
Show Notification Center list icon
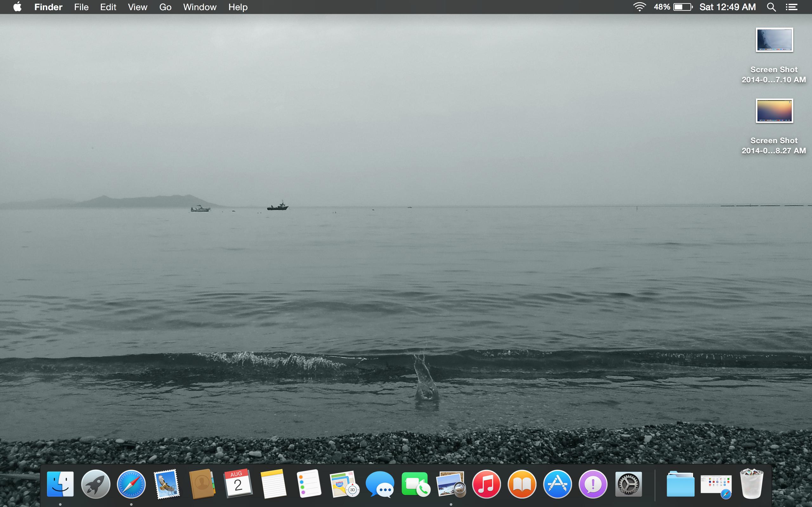[791, 7]
